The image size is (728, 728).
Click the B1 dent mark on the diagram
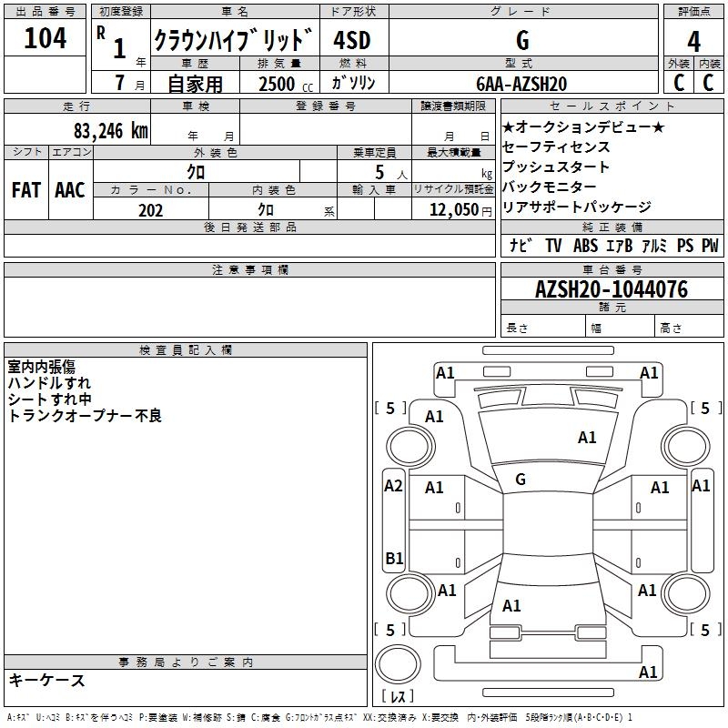393,558
